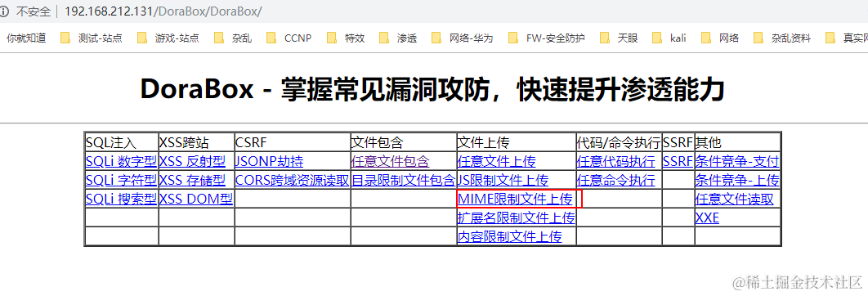Open the 内容限制文件上传 link
The width and height of the screenshot is (868, 296).
[510, 236]
